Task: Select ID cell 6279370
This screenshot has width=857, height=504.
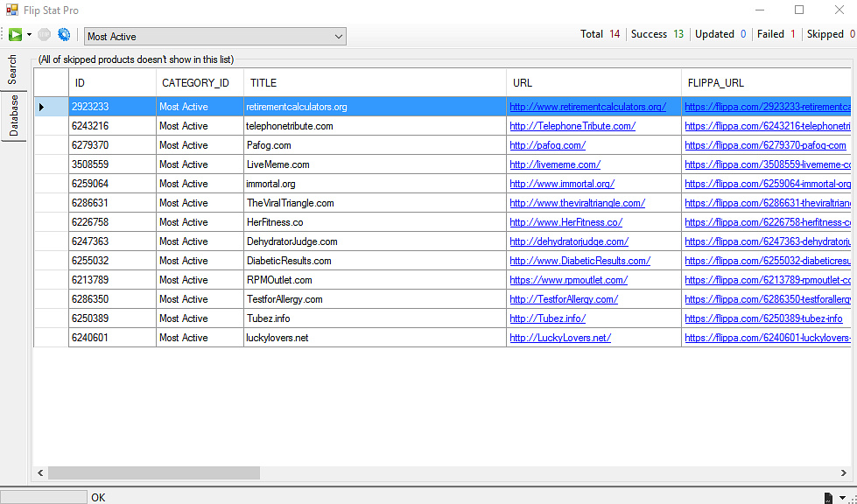Action: click(x=113, y=145)
